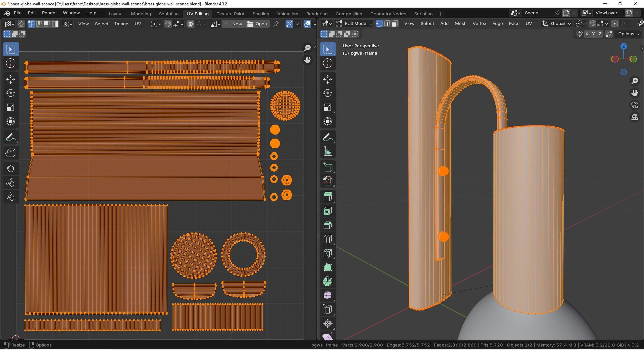Image resolution: width=644 pixels, height=350 pixels.
Task: Select the Grab sculpt tool in UV editor
Action: click(x=11, y=169)
